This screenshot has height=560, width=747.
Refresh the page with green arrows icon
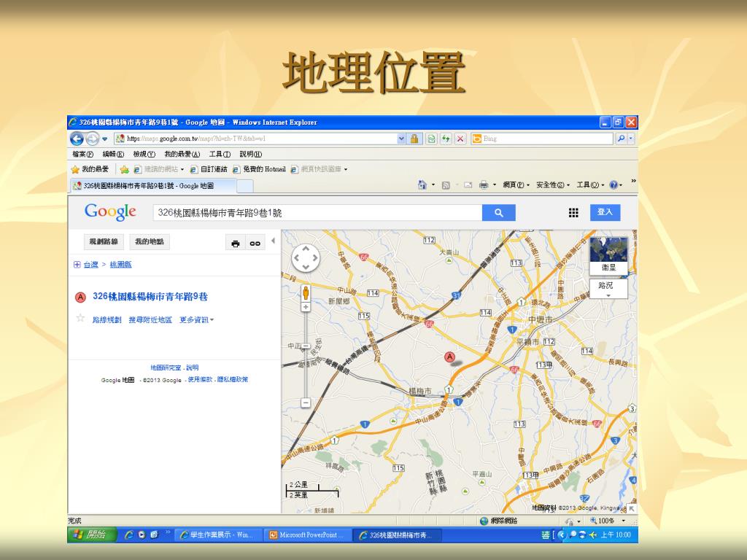point(446,139)
